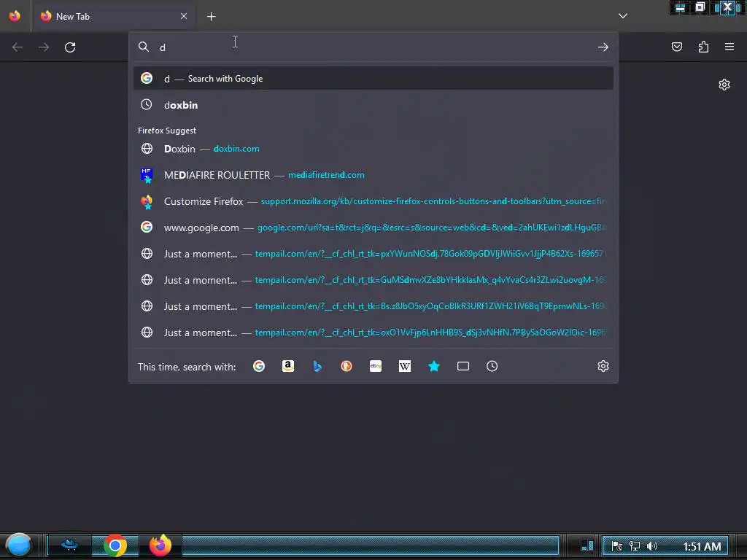Click the Firefox View icon in tab strip

[15, 16]
